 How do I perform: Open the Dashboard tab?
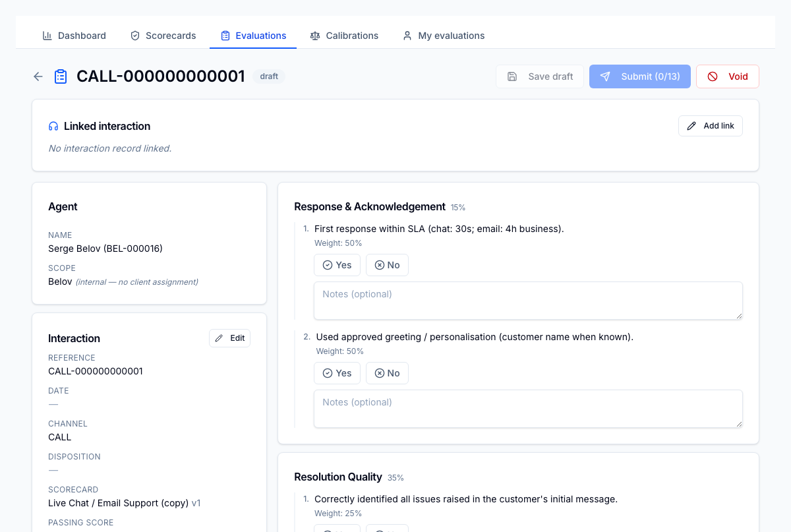[x=74, y=36]
